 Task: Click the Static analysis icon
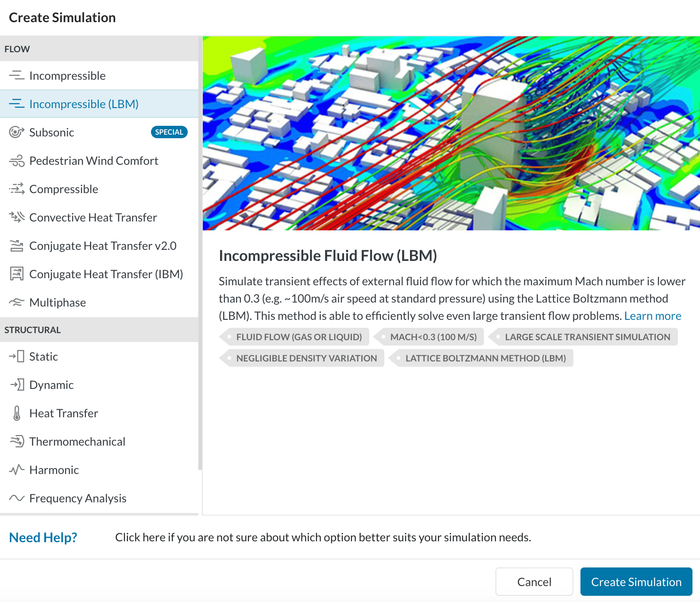(17, 357)
